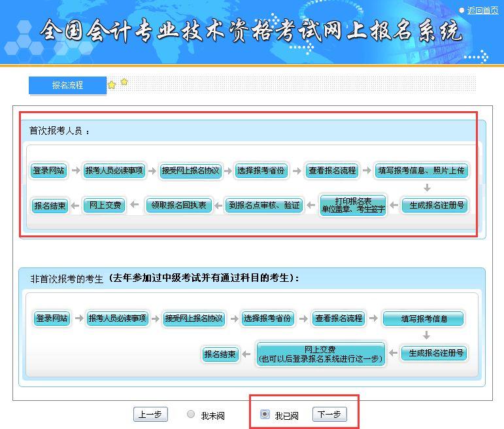
Task: Click 接受网上报名协议 in non-first-time flow
Action: click(x=194, y=318)
